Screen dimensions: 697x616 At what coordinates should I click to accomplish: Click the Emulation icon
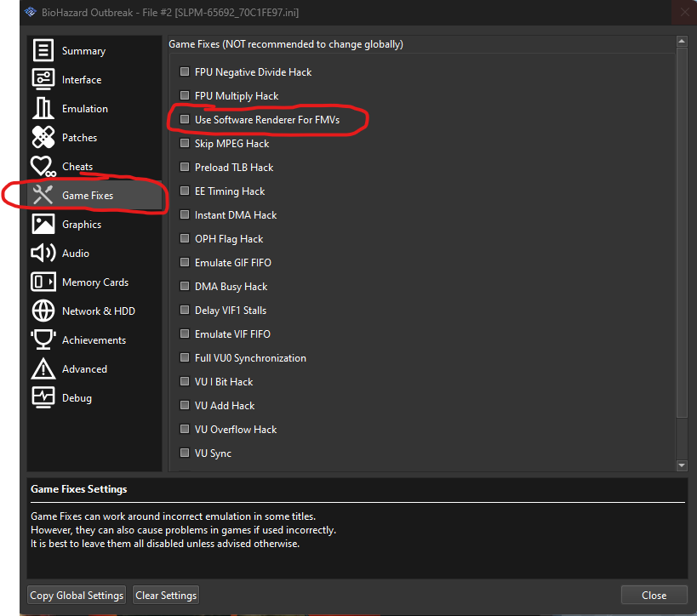43,108
